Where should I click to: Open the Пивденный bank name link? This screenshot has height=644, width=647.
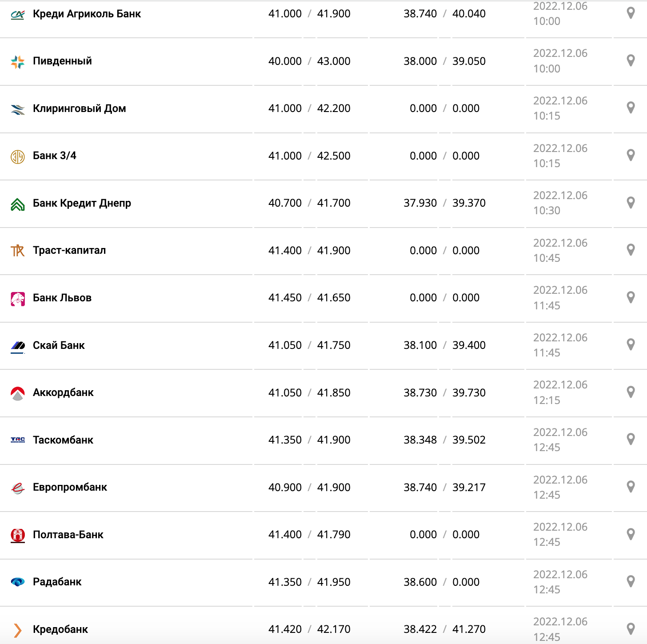pyautogui.click(x=62, y=61)
